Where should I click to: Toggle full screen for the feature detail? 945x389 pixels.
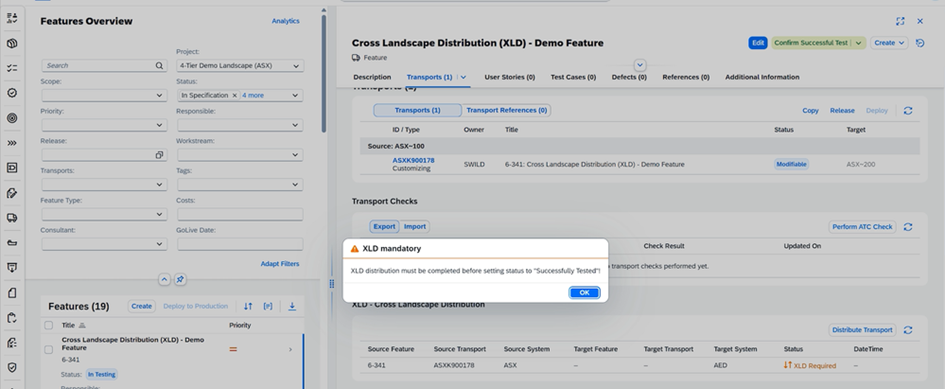pos(900,21)
